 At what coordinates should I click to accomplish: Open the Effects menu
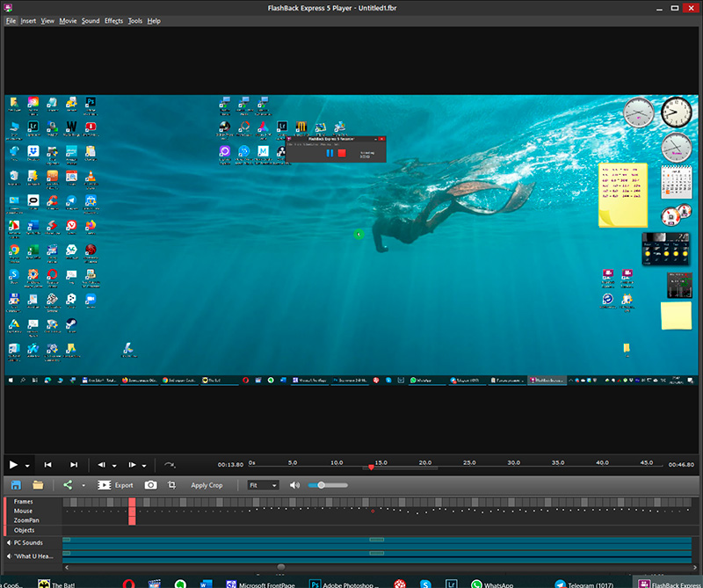113,20
